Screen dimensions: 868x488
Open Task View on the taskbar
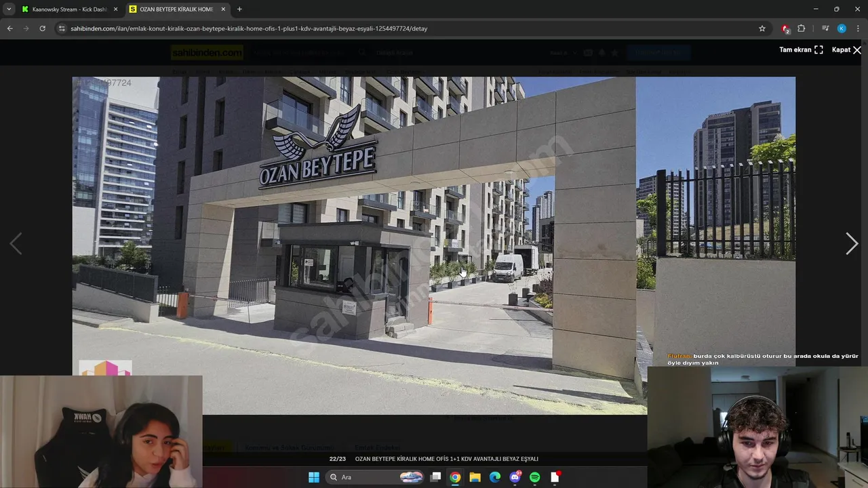click(x=436, y=477)
